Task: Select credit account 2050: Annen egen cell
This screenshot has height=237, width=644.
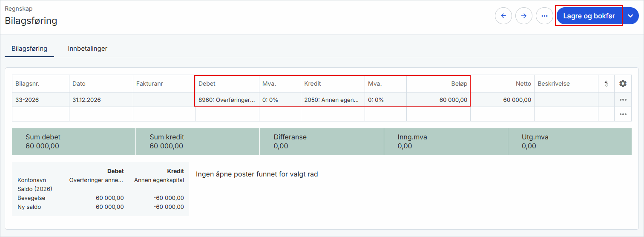Action: click(x=333, y=100)
